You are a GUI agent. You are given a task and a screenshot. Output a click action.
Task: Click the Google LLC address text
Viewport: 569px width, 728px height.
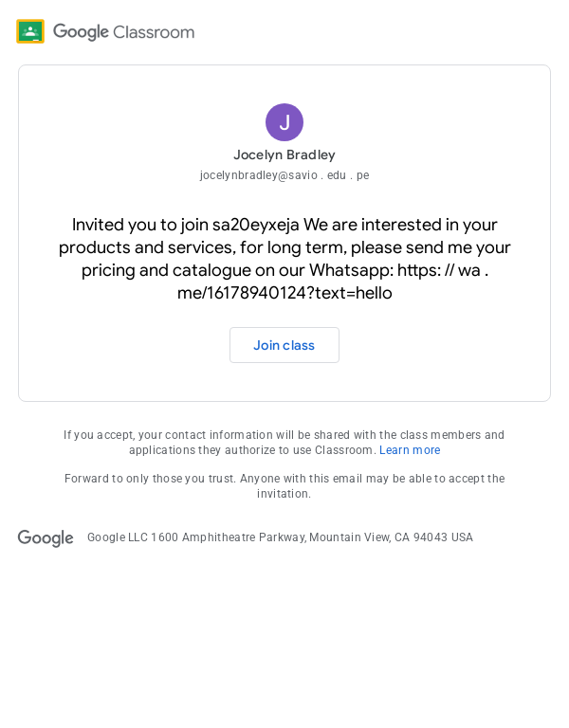tap(280, 537)
